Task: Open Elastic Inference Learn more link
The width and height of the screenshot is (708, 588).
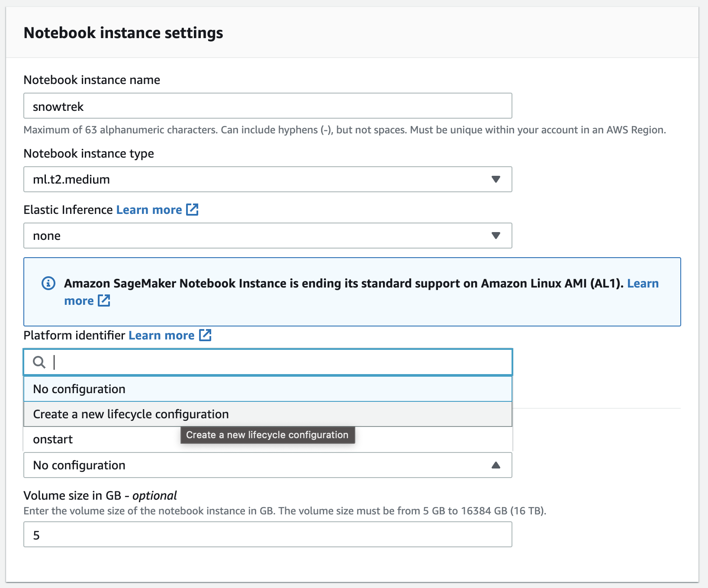Action: tap(149, 210)
